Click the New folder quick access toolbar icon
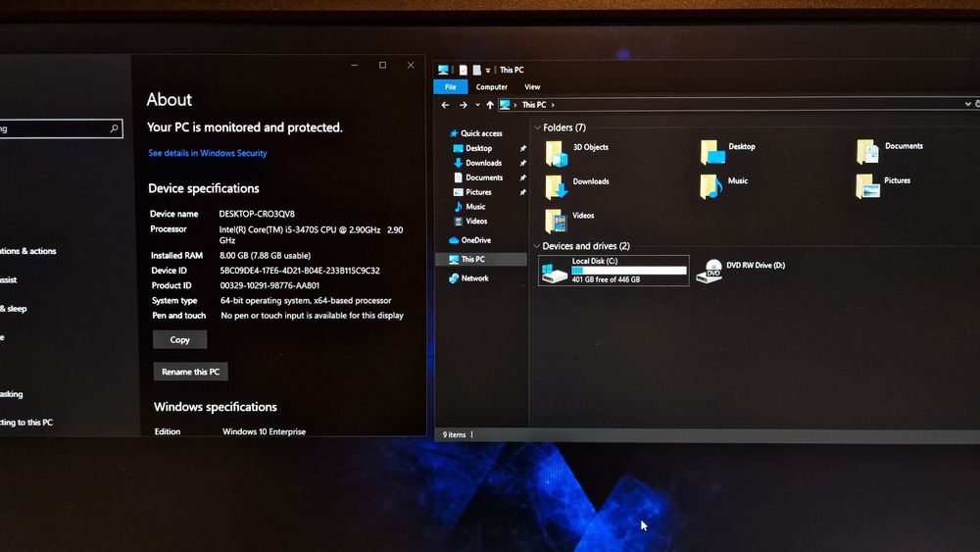980x552 pixels. tap(477, 70)
